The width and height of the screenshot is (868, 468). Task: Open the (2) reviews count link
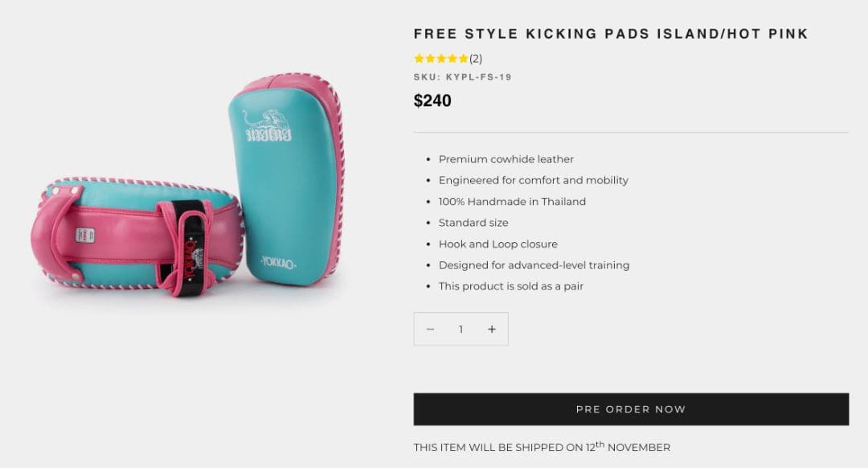[476, 59]
